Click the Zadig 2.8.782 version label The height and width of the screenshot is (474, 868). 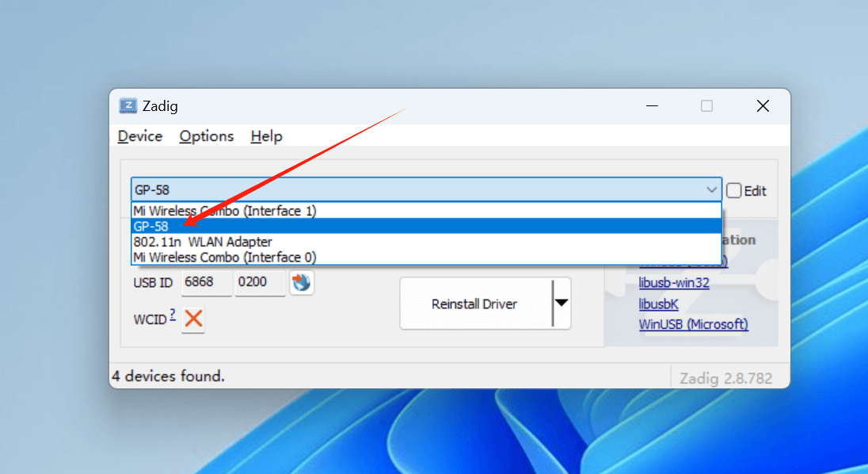(x=725, y=378)
